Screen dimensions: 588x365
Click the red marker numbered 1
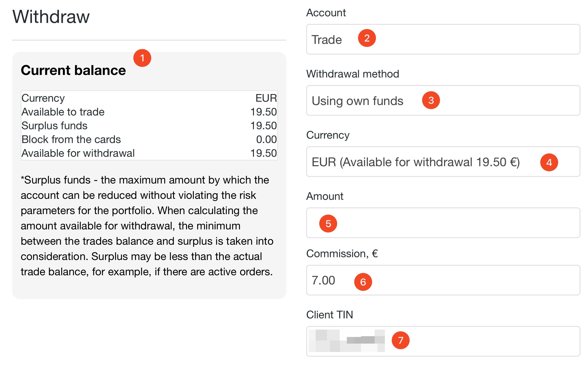coord(142,58)
